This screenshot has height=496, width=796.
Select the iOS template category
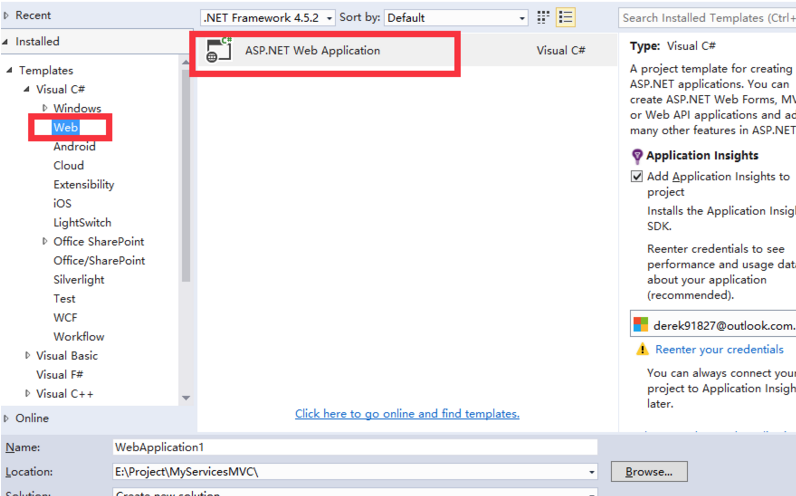pyautogui.click(x=62, y=204)
